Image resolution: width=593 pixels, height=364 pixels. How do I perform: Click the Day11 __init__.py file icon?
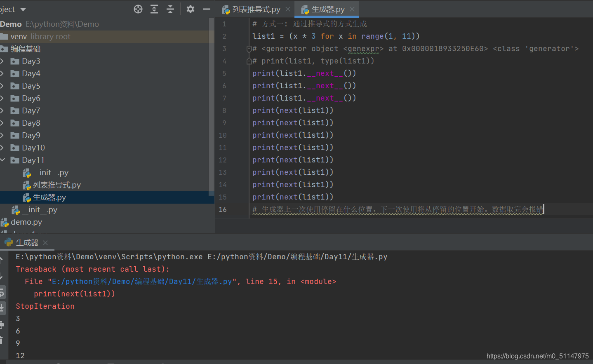point(27,173)
